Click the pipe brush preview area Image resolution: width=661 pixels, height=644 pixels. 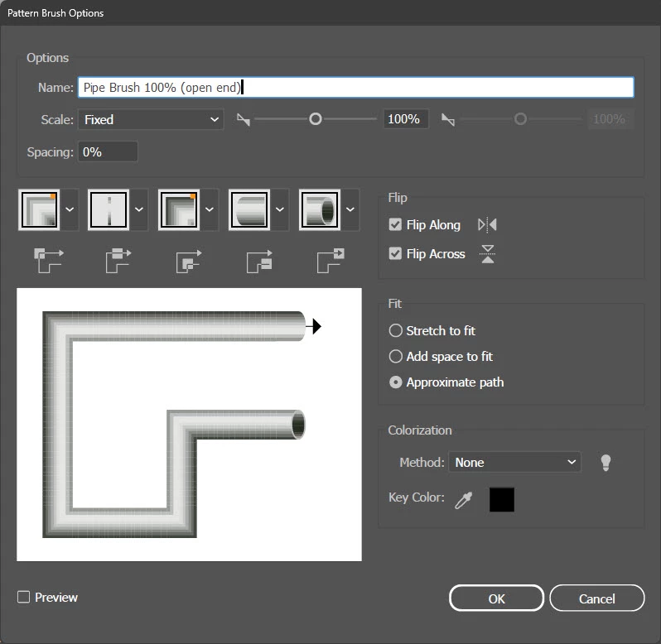pyautogui.click(x=189, y=425)
